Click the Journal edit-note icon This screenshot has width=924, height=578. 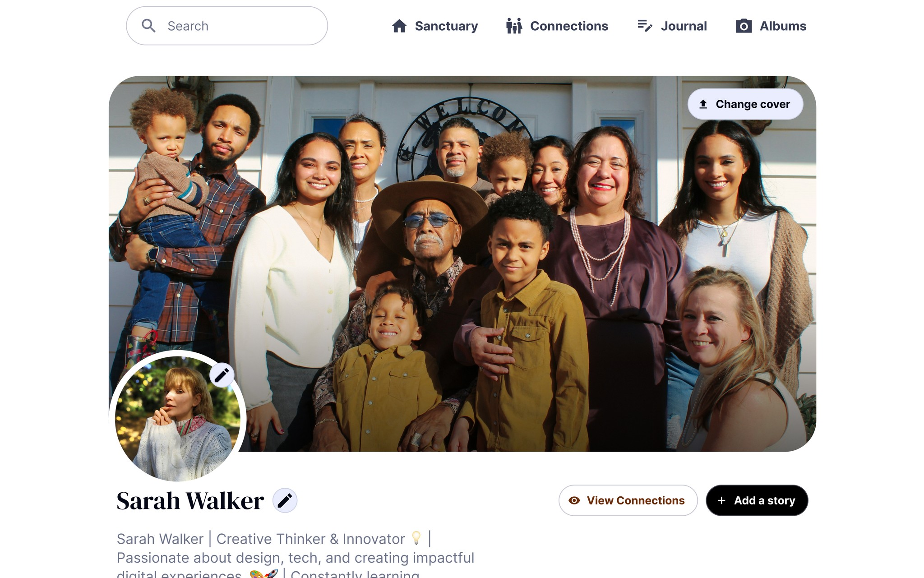point(645,26)
